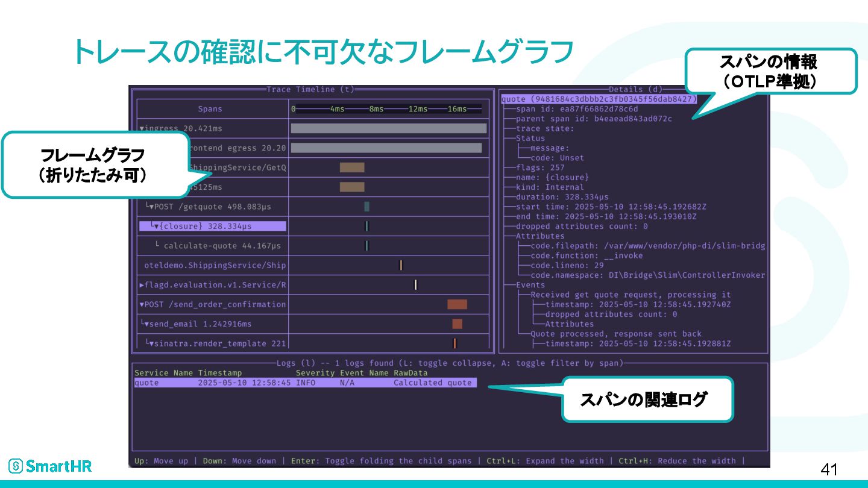Screen dimensions: 868x488
Task: Click the name: {closure} line
Action: click(552, 177)
